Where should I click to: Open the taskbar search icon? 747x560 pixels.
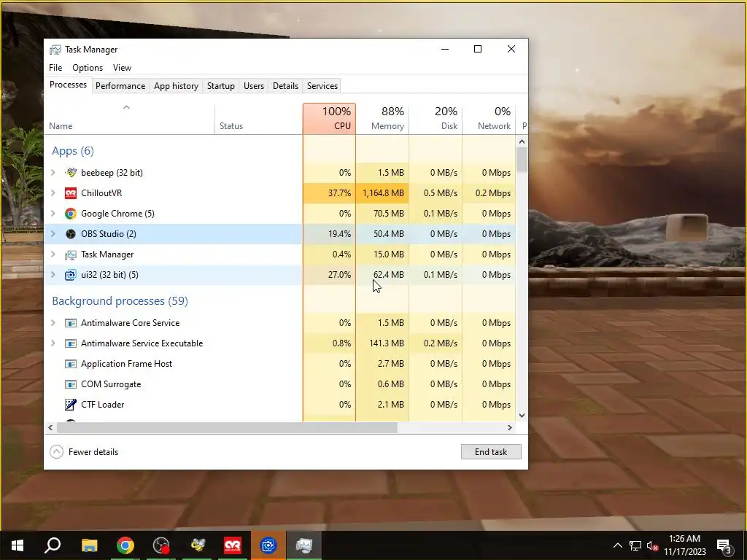point(53,545)
